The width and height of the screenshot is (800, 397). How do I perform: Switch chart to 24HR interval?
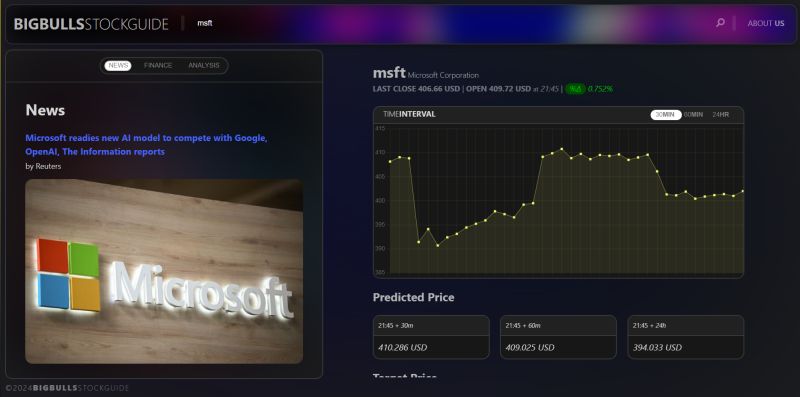pyautogui.click(x=721, y=115)
